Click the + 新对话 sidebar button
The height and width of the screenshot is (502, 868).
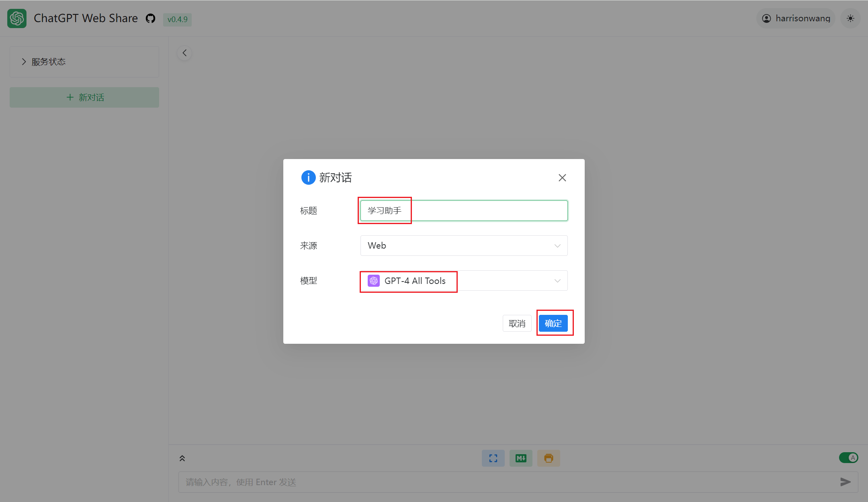click(x=84, y=97)
